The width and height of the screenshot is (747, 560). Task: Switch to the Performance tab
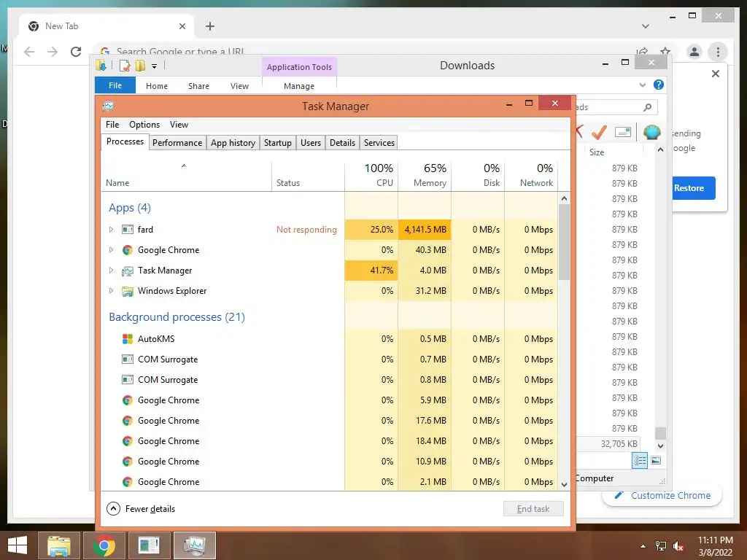pos(177,143)
